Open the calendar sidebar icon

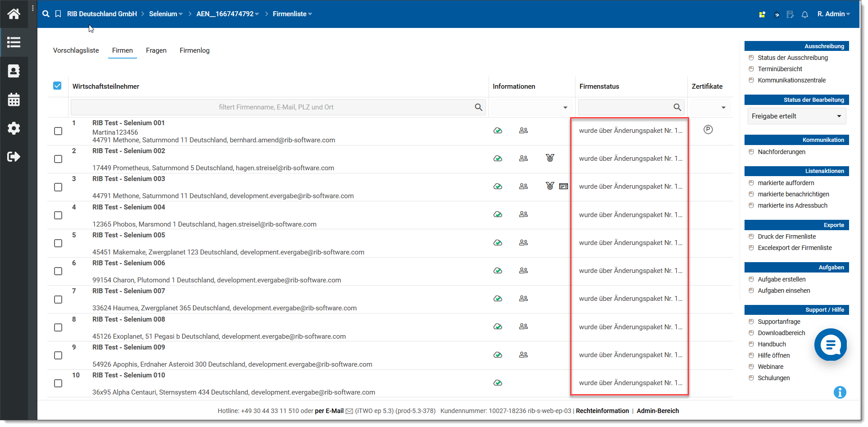click(x=14, y=100)
